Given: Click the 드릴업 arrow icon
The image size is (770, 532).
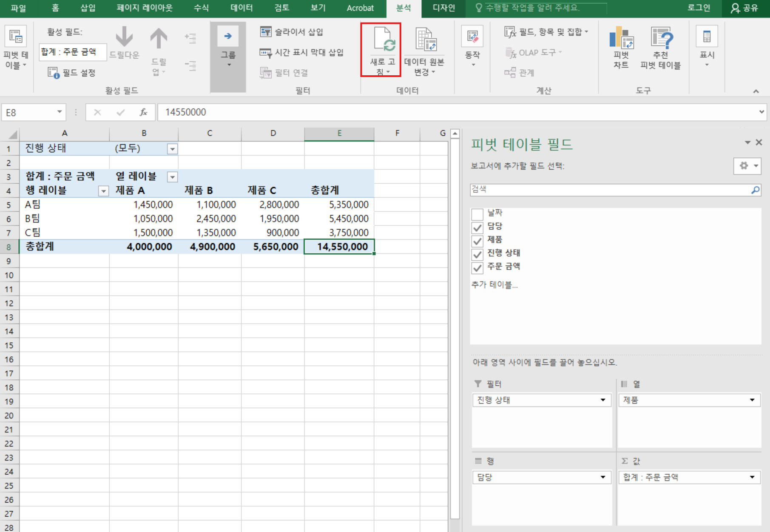Looking at the screenshot, I should coord(159,39).
